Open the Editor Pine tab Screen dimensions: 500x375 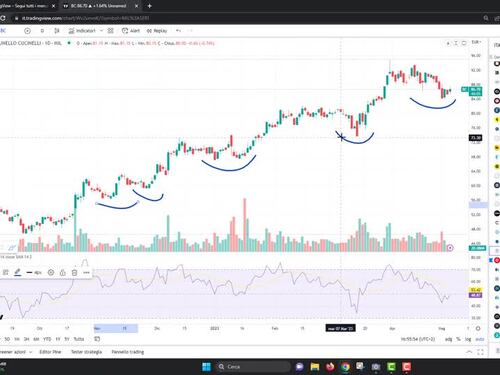(50, 352)
